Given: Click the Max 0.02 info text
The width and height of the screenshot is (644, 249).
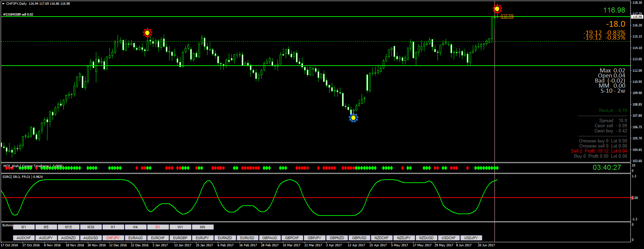Looking at the screenshot, I should click(612, 71).
